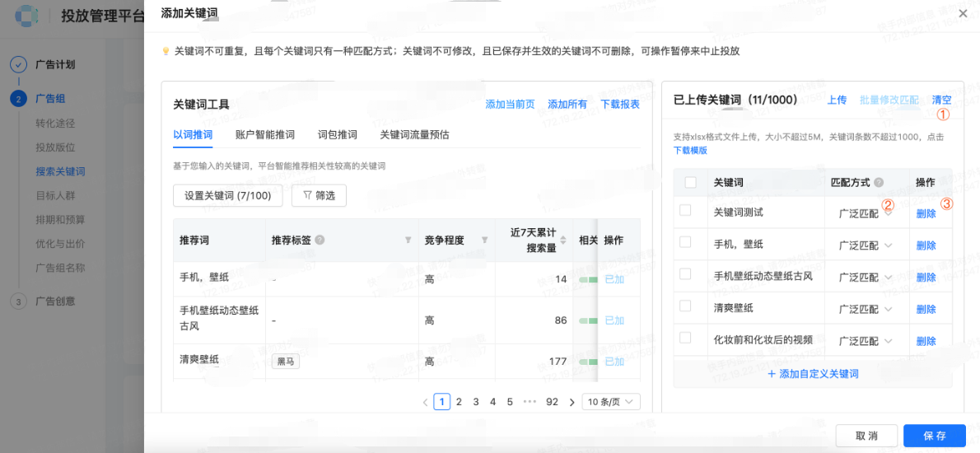The width and height of the screenshot is (980, 453).
Task: Click the 下载模版 link
Action: click(x=691, y=151)
